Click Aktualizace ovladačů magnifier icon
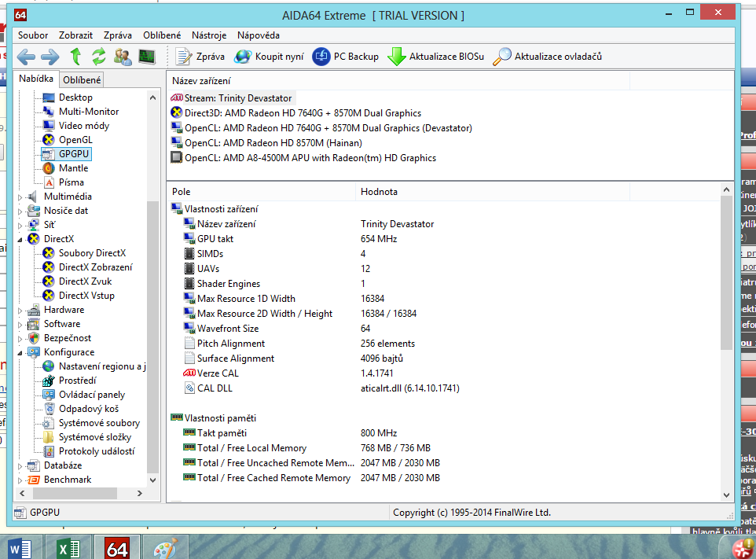 502,57
